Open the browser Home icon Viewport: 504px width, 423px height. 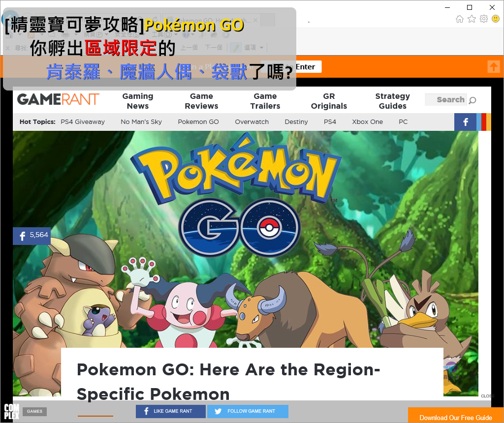click(459, 19)
